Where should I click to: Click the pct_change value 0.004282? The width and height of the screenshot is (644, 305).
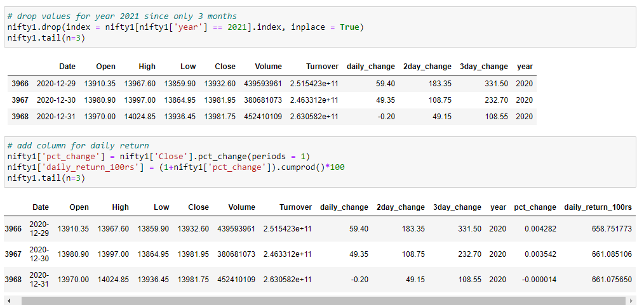pos(540,229)
